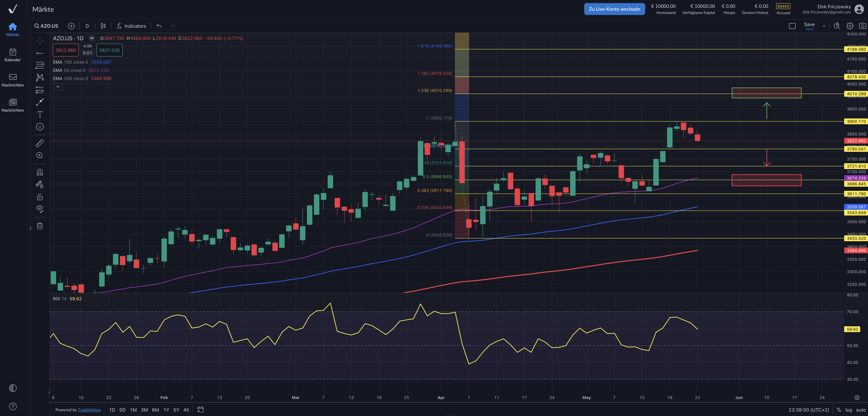This screenshot has height=416, width=868.
Task: Open the emoji icons drawing tool
Action: [x=40, y=127]
